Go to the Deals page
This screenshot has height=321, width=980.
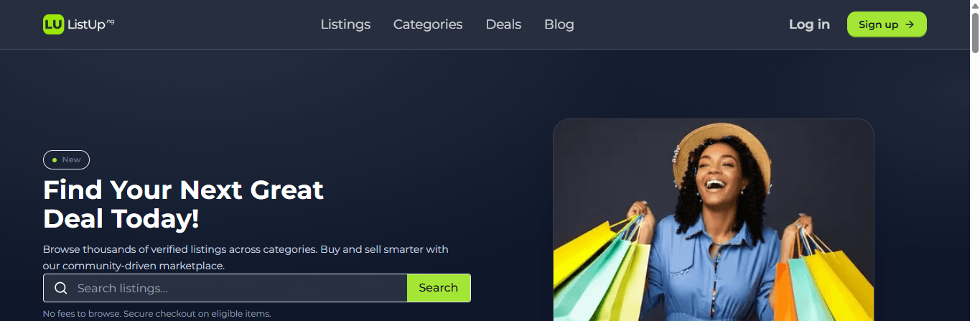click(503, 24)
